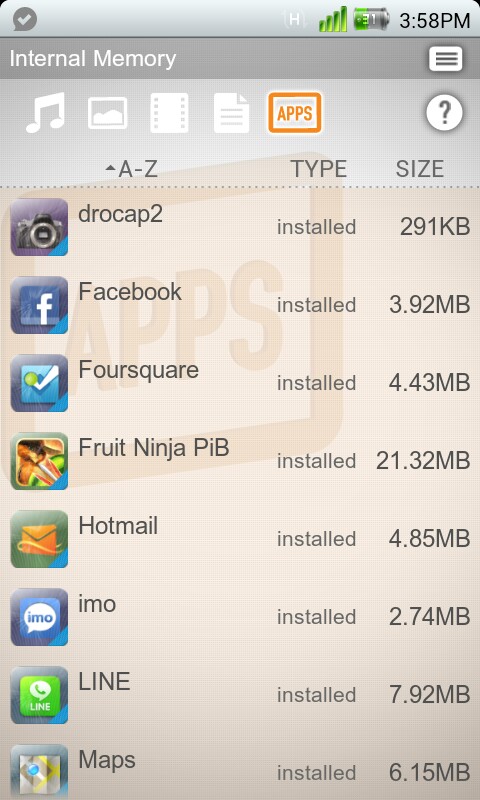Open the Foursquare app entry
This screenshot has height=800, width=480.
pos(240,383)
